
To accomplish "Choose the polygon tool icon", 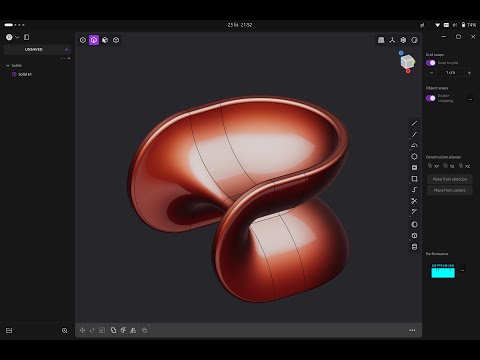I will [414, 156].
